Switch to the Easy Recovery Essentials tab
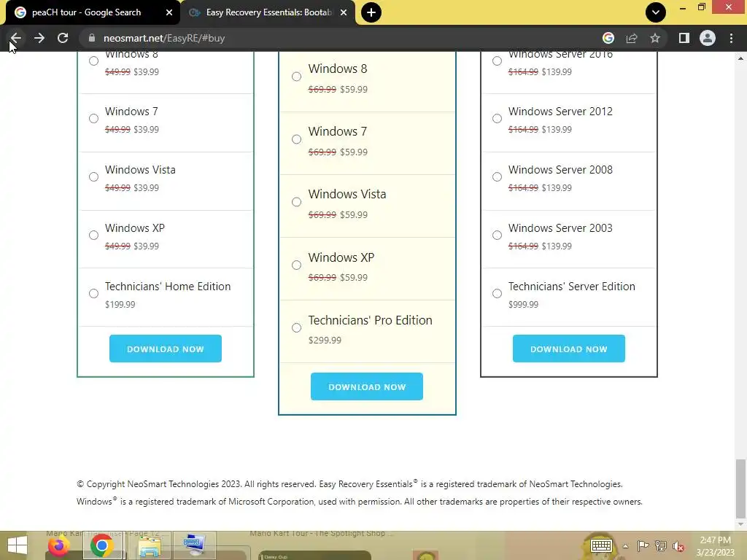Image resolution: width=747 pixels, height=560 pixels. click(x=268, y=12)
